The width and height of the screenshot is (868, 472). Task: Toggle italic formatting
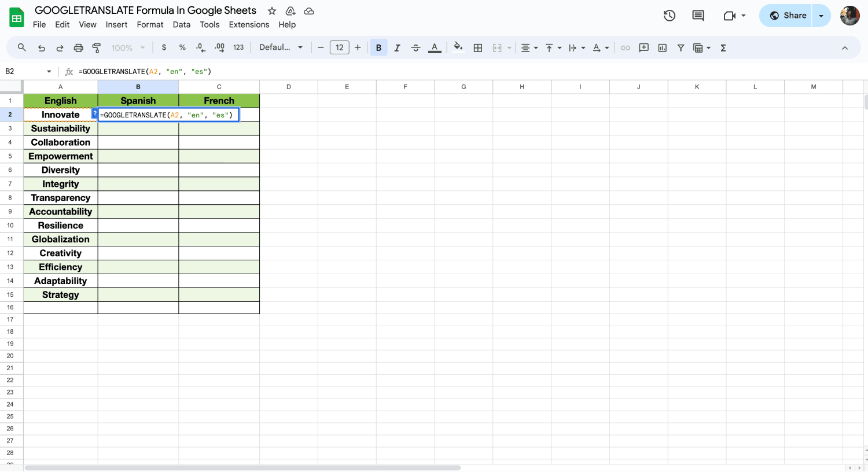pos(397,48)
